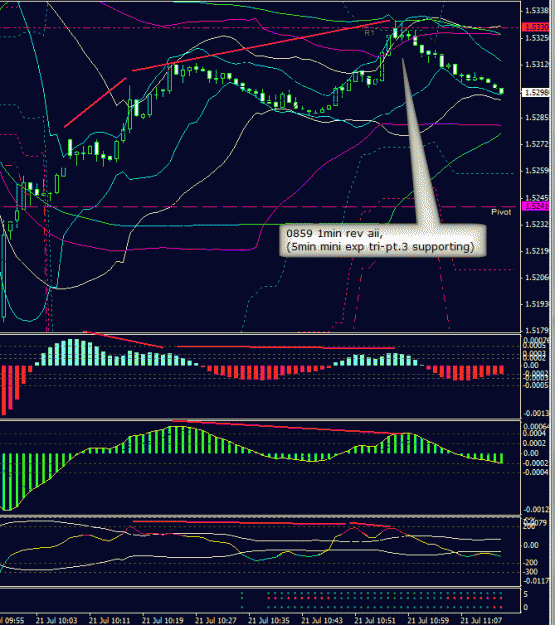The width and height of the screenshot is (555, 625).
Task: Select the magenta 1.5241 pivot price tag
Action: pyautogui.click(x=535, y=206)
